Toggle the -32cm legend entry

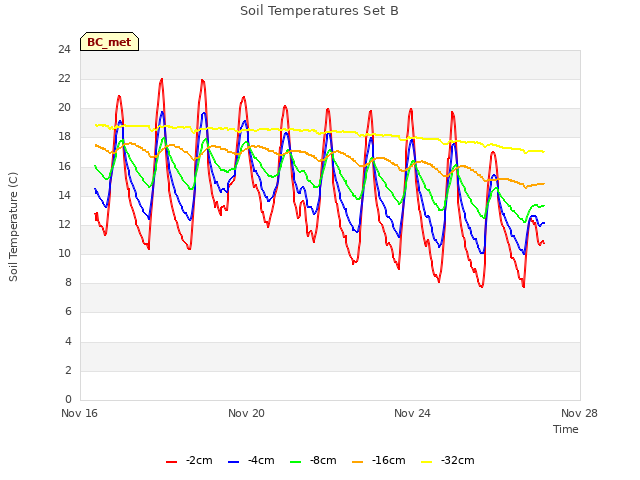[448, 460]
